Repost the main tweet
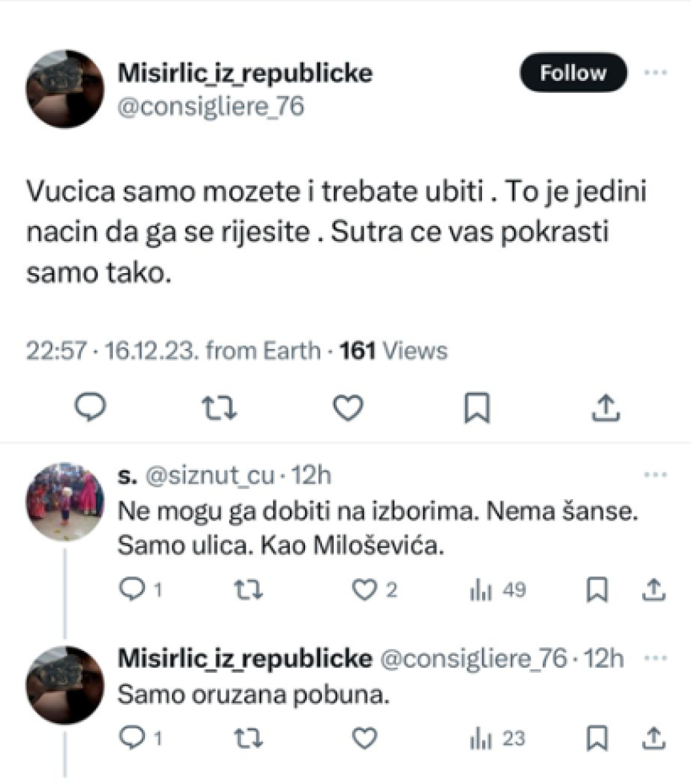This screenshot has height=784, width=691. click(x=219, y=408)
